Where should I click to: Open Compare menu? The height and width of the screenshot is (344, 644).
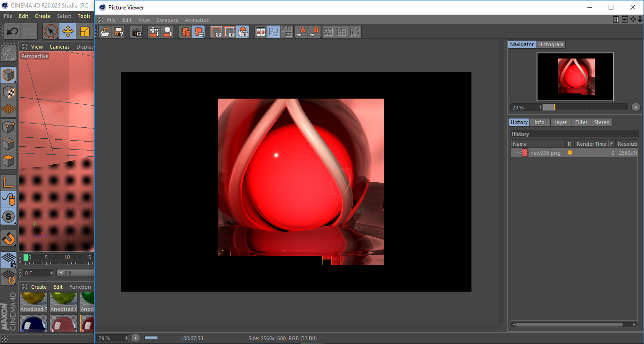click(167, 20)
